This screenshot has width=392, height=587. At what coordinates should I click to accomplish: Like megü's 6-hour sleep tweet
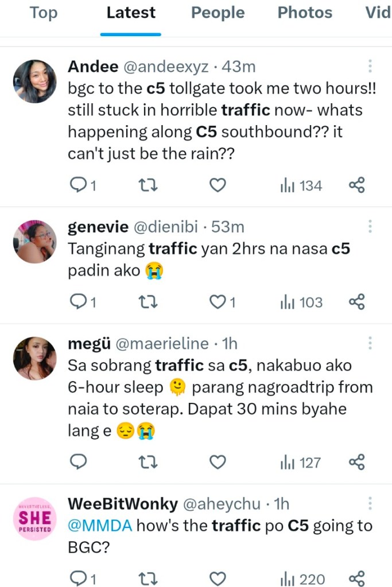(217, 462)
